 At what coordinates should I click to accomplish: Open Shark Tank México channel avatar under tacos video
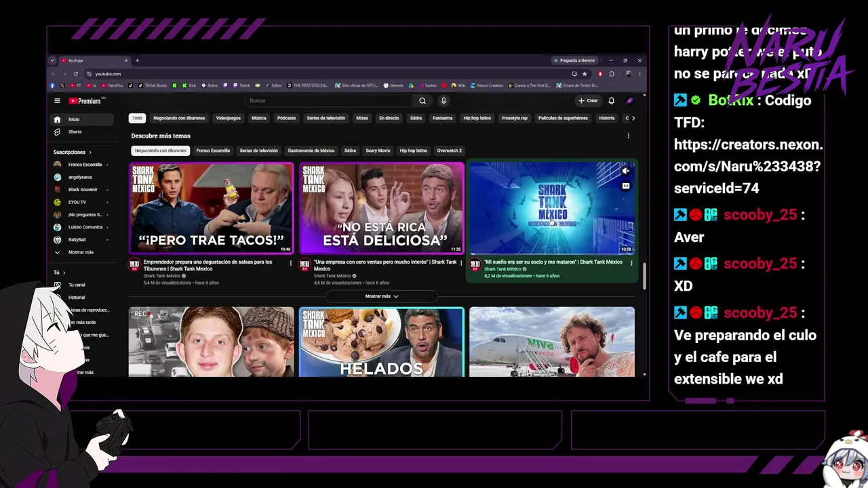click(134, 264)
